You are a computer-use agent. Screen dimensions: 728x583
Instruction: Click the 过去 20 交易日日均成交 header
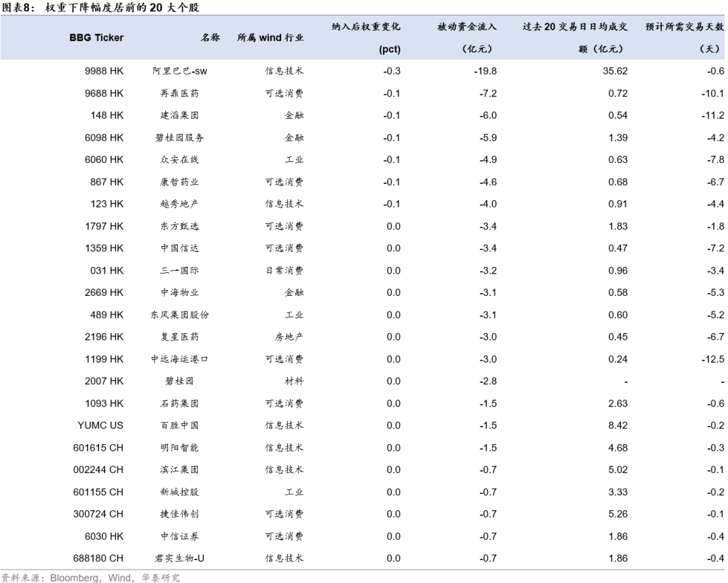pyautogui.click(x=575, y=26)
